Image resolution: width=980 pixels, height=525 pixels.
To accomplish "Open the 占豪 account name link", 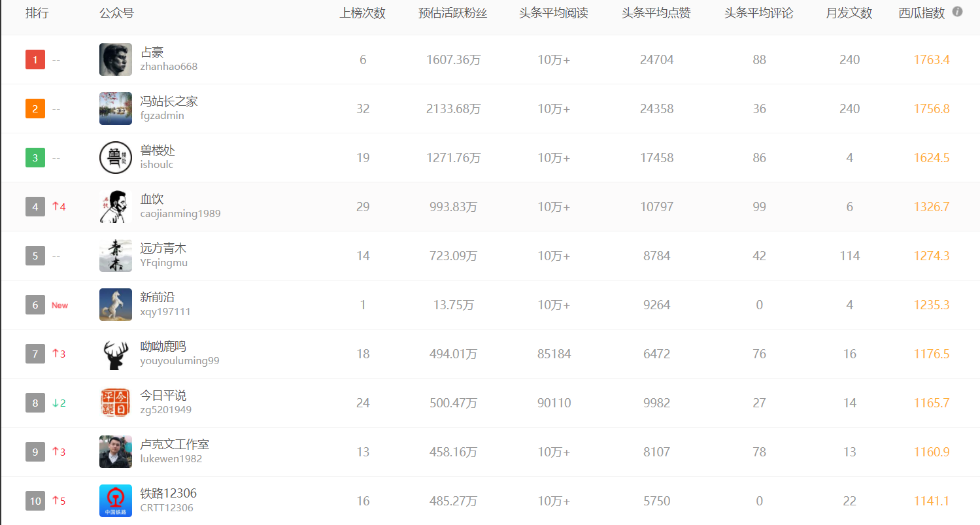I will click(152, 52).
